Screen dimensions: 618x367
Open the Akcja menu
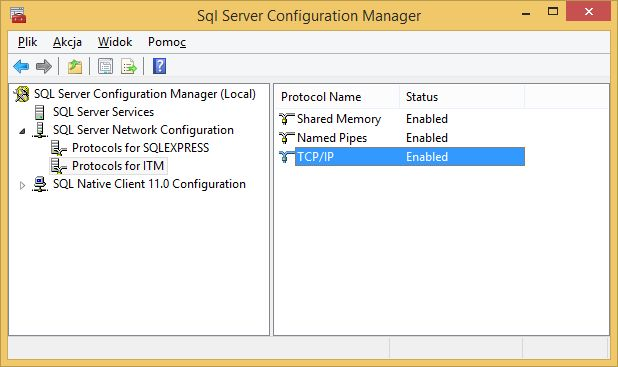(x=67, y=42)
